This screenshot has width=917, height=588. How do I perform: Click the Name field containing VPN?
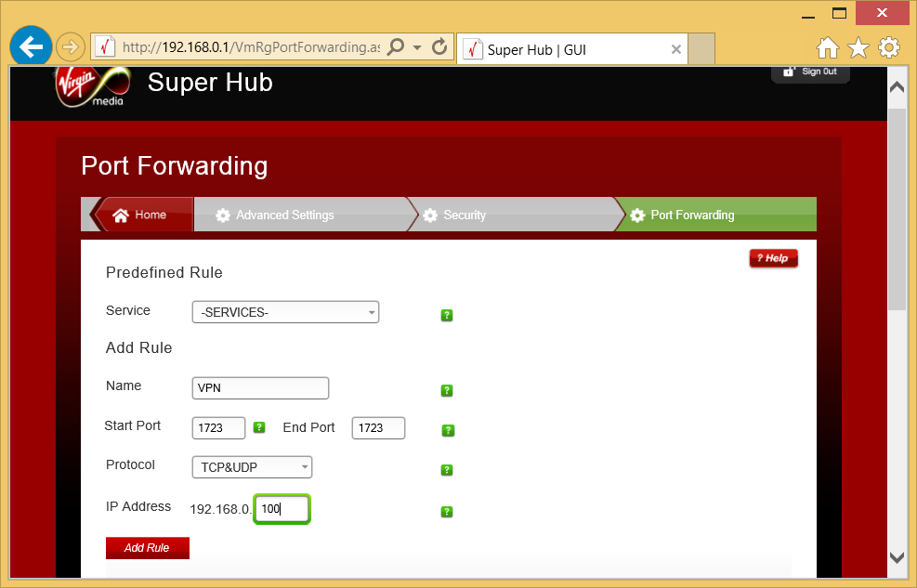click(260, 388)
